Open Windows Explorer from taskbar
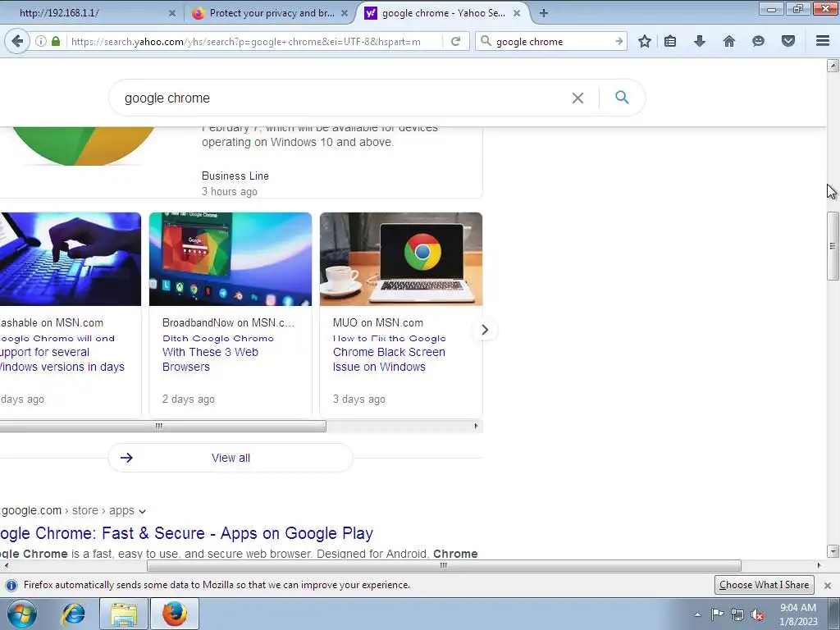This screenshot has height=630, width=840. pos(124,614)
